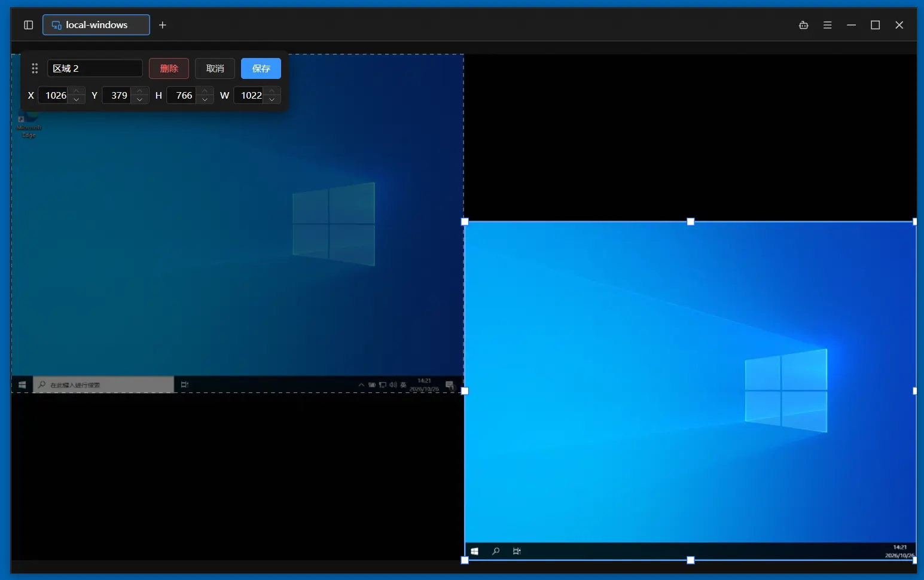Toggle the sidebar panel icon
924x580 pixels.
point(28,25)
